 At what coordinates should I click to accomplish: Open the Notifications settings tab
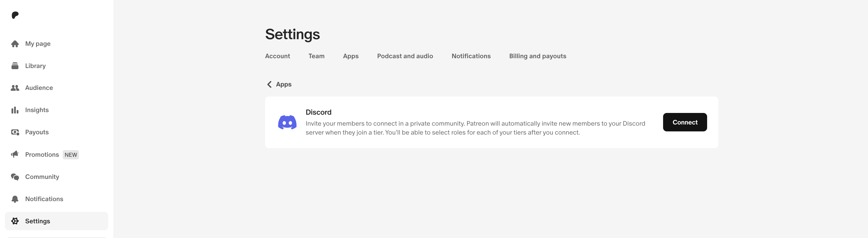pos(471,56)
